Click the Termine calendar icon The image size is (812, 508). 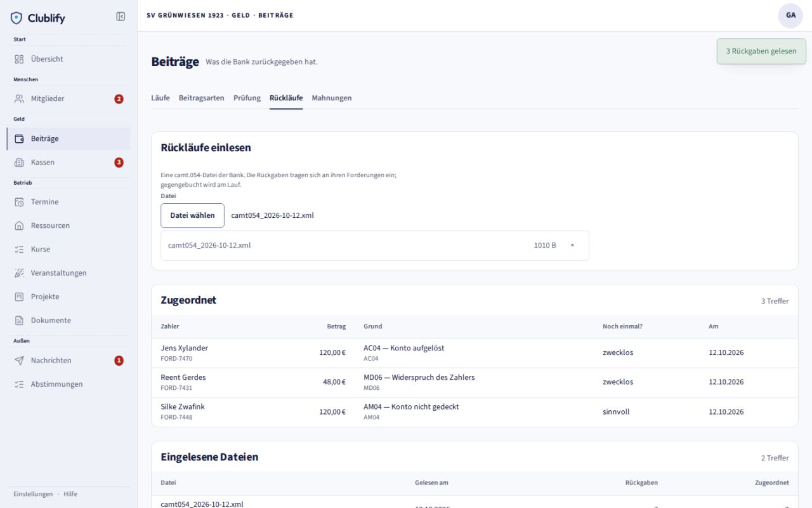coord(19,202)
